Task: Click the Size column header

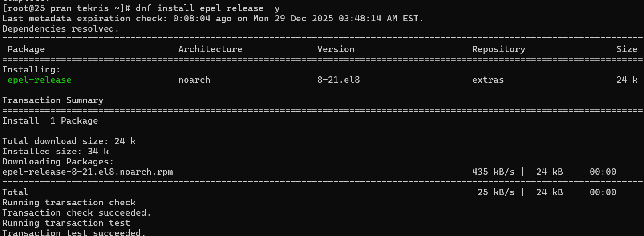Action: click(627, 49)
